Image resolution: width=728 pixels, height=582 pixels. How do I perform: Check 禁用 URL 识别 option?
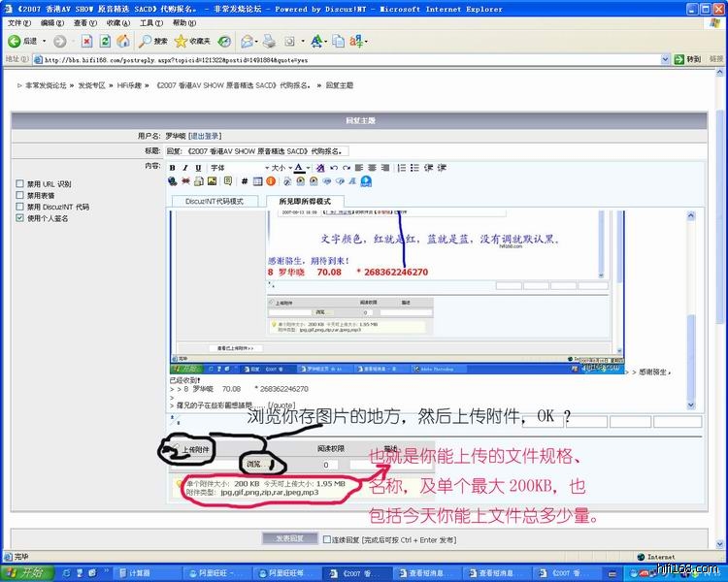[x=20, y=183]
